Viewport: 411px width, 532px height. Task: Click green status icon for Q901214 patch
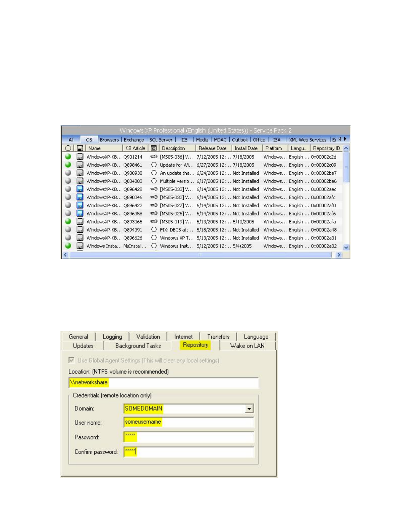pyautogui.click(x=68, y=157)
